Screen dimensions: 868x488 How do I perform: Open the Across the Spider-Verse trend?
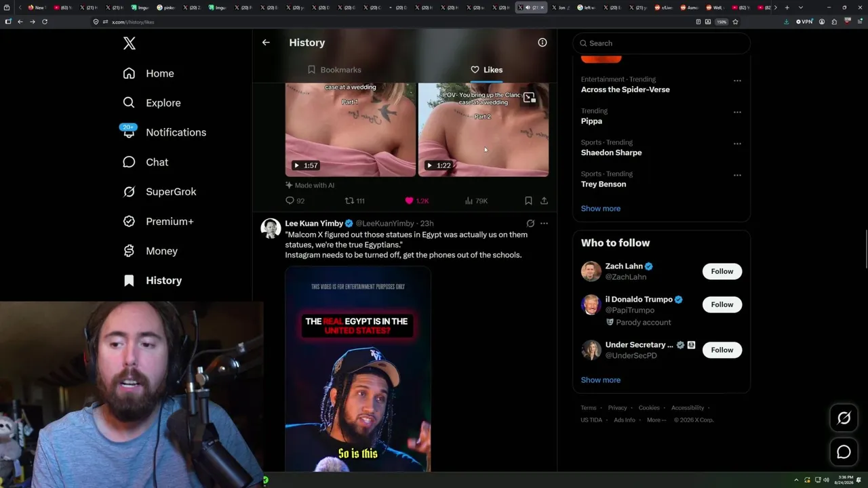[x=625, y=89]
